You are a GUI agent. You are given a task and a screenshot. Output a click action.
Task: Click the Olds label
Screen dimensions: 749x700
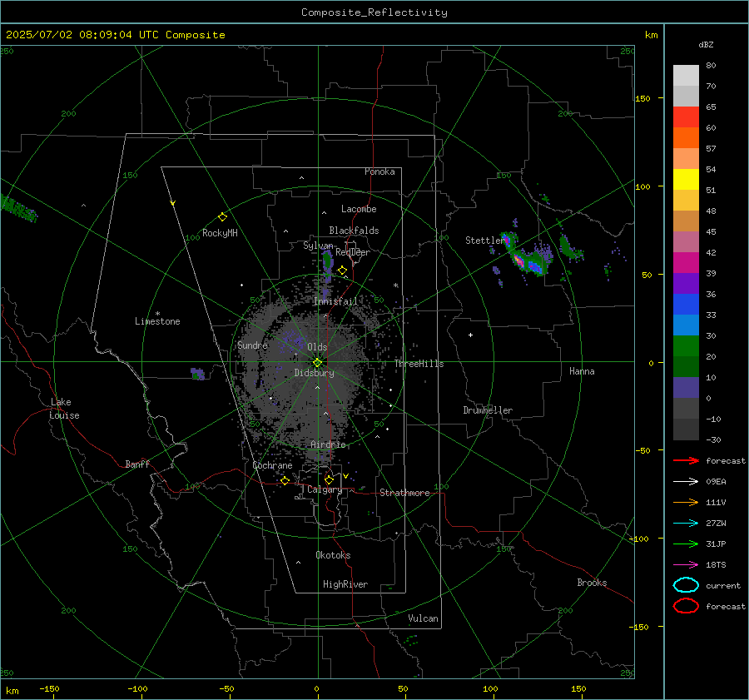317,347
